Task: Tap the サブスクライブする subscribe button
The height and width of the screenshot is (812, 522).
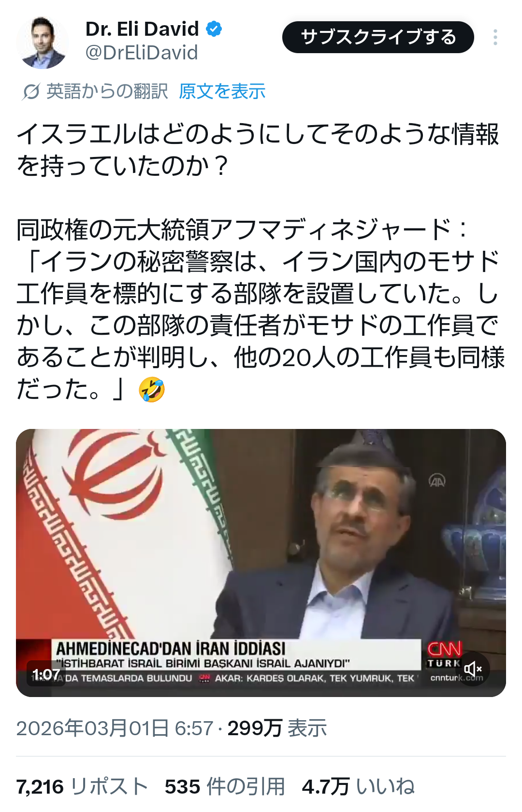Action: coord(378,37)
